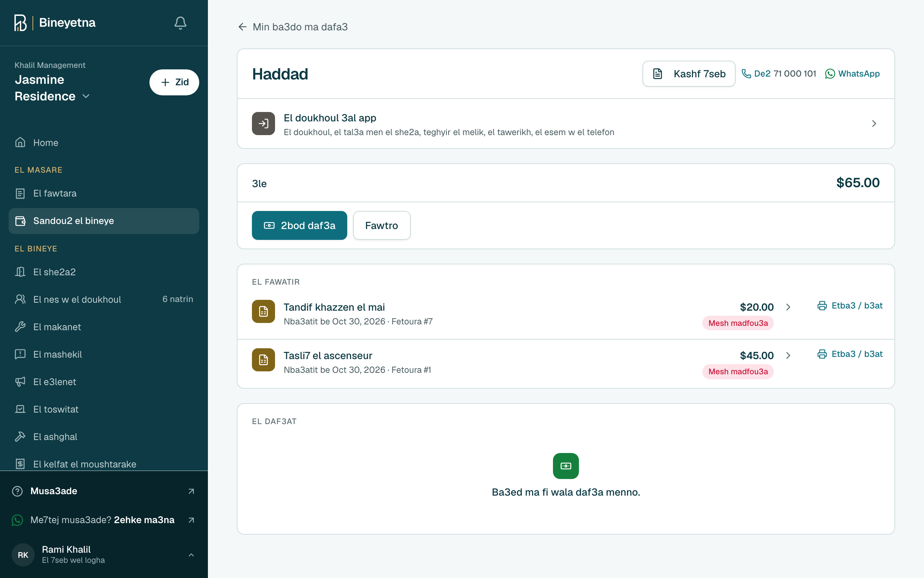This screenshot has height=578, width=924.
Task: Click the green payment icon in El daf3at
Action: click(x=566, y=466)
